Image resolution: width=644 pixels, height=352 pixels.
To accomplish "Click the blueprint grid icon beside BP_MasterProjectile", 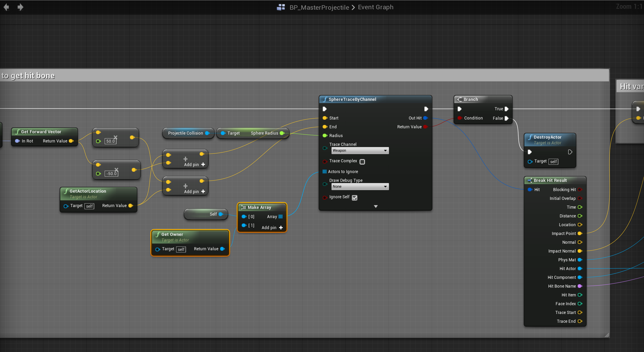I will click(x=281, y=7).
